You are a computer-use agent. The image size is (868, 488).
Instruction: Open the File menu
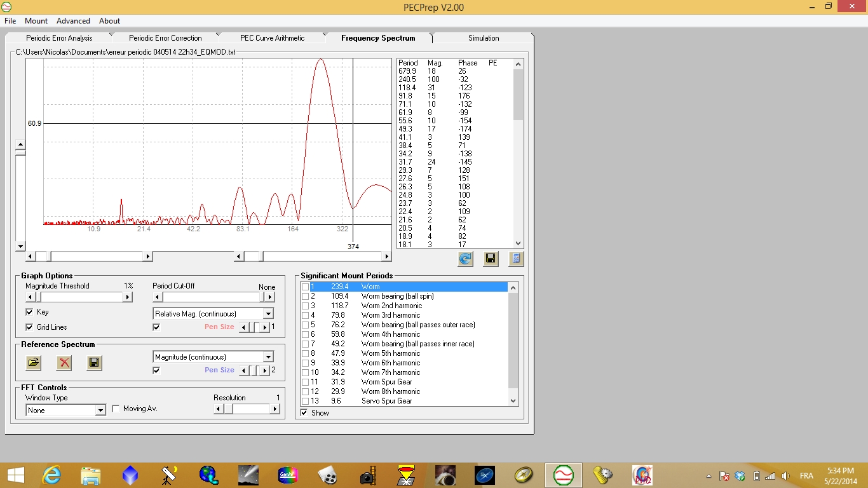pos(10,21)
